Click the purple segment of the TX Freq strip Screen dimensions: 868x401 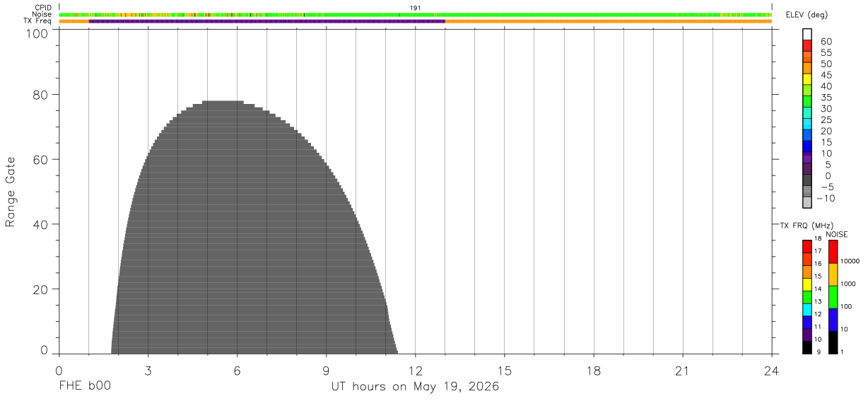click(x=266, y=21)
